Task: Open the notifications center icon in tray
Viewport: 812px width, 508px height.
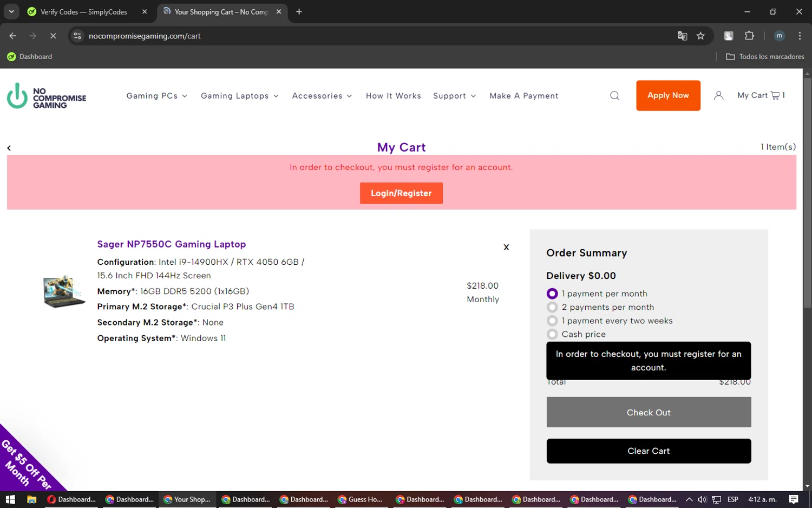Action: coord(794,499)
